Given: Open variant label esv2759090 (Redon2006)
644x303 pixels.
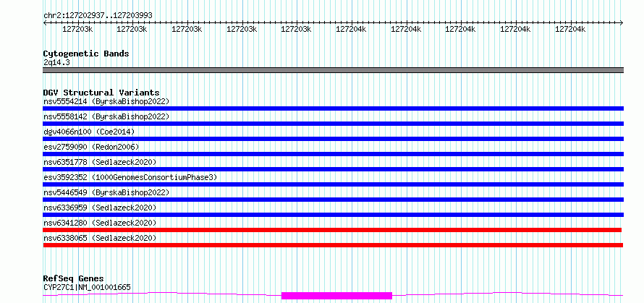Looking at the screenshot, I should [x=91, y=147].
